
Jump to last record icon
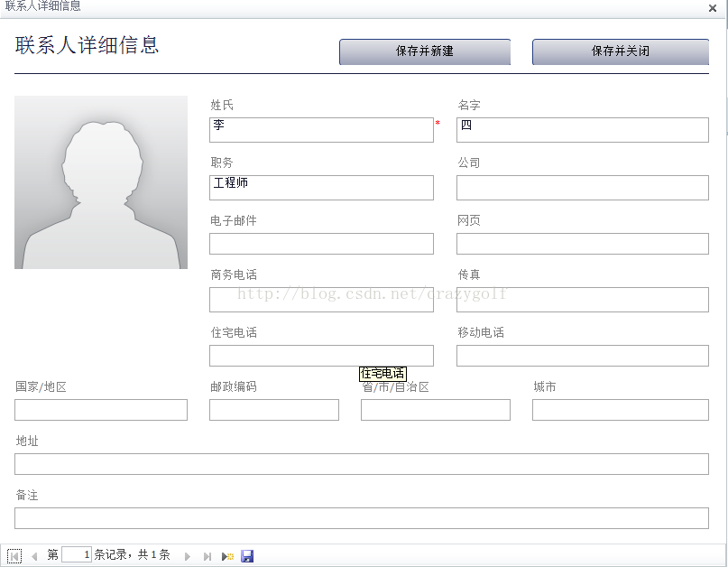point(207,556)
